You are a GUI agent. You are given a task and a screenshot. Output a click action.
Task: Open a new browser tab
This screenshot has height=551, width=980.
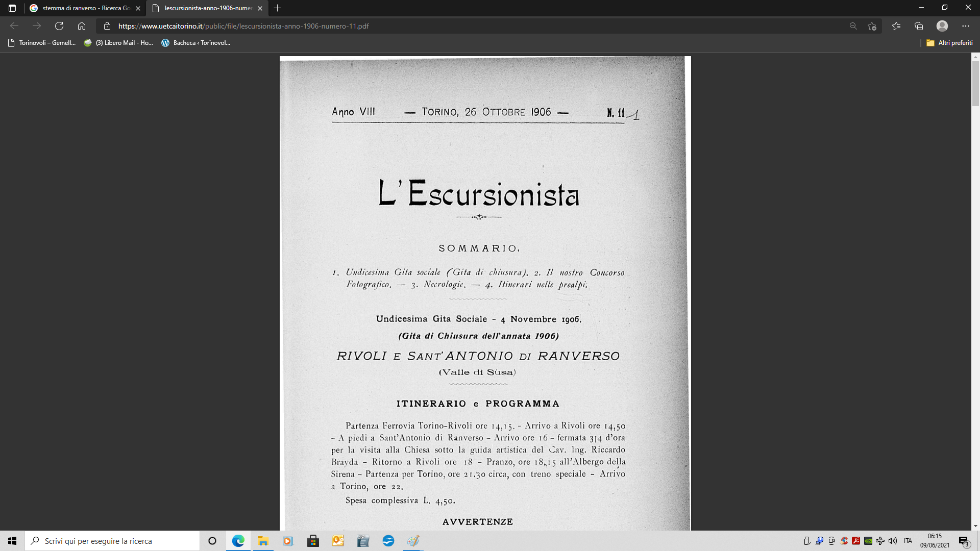pos(277,8)
